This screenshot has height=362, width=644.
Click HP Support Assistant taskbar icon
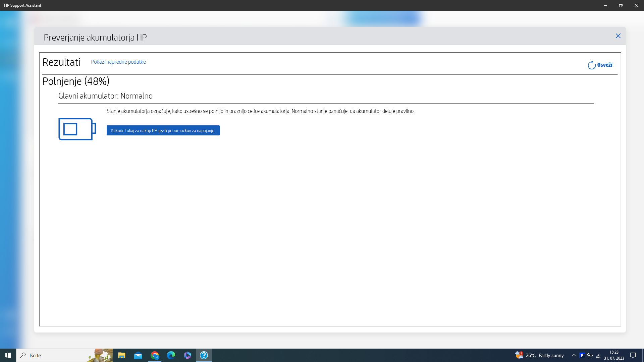click(x=204, y=355)
